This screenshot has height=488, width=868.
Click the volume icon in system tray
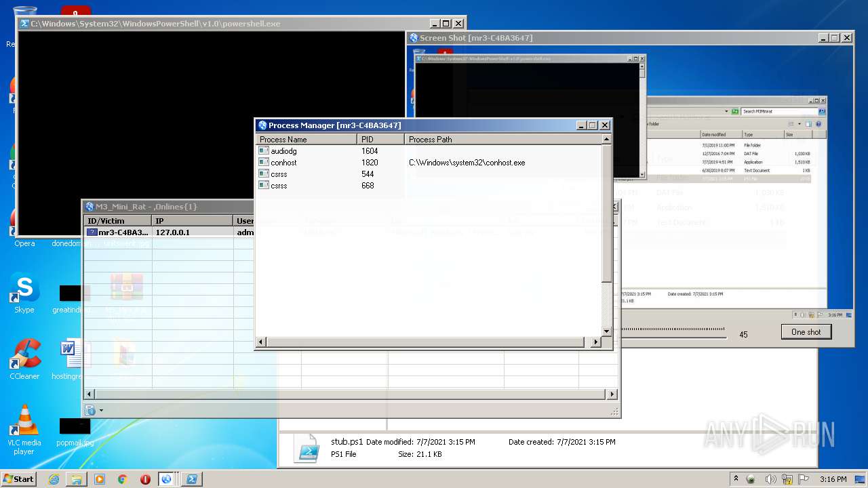click(771, 479)
